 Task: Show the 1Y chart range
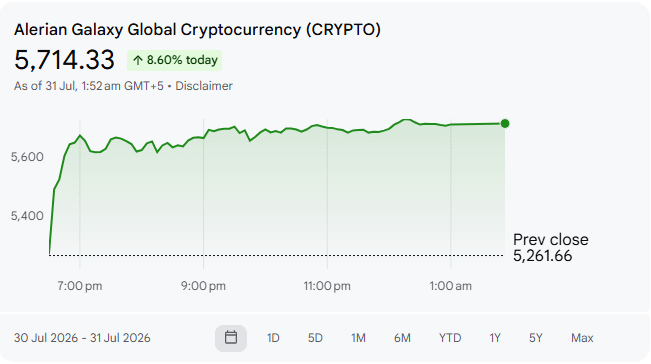pos(495,338)
